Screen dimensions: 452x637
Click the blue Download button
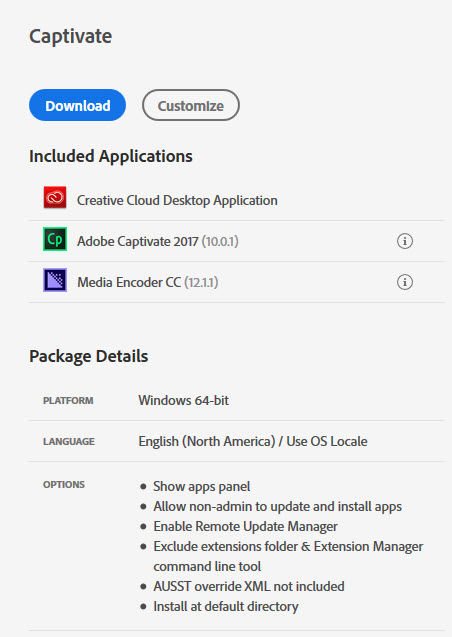(x=78, y=105)
